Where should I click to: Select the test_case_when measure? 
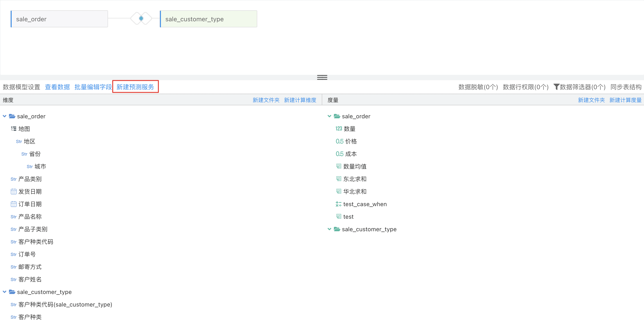click(x=365, y=204)
